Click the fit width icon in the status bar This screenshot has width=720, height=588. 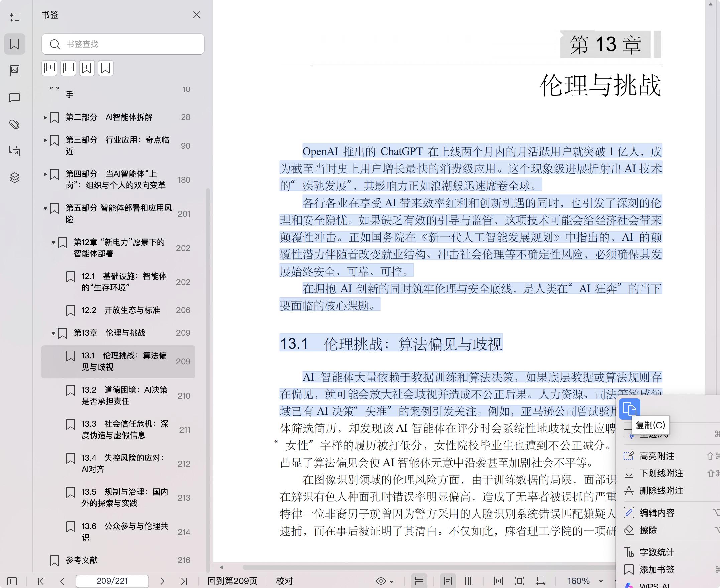tap(541, 581)
